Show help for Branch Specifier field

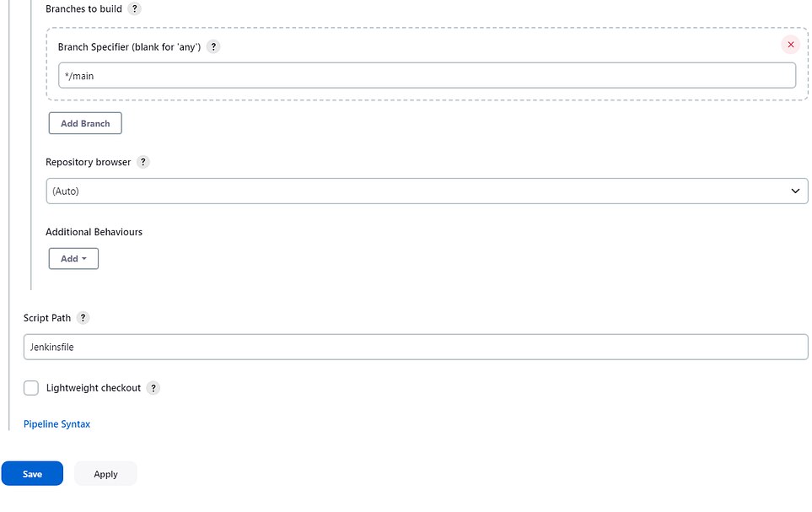[213, 46]
